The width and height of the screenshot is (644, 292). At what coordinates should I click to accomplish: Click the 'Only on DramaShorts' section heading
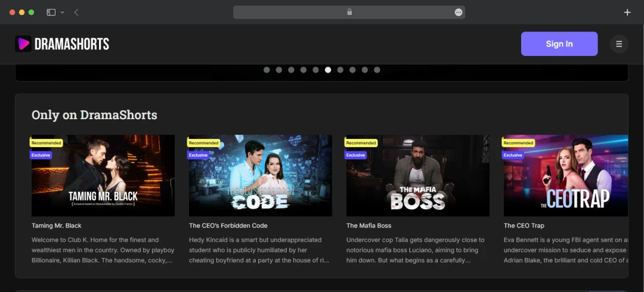94,115
